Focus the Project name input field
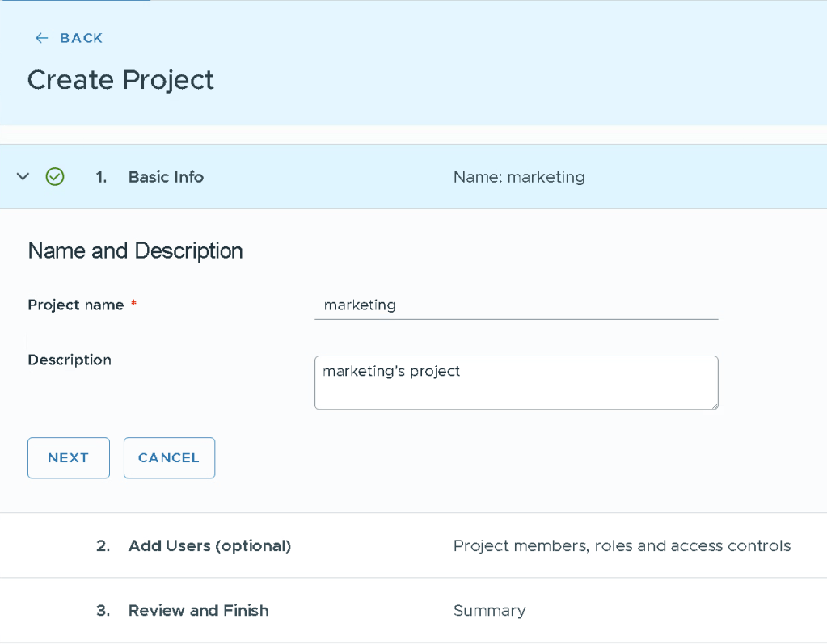This screenshot has width=827, height=644. (516, 305)
